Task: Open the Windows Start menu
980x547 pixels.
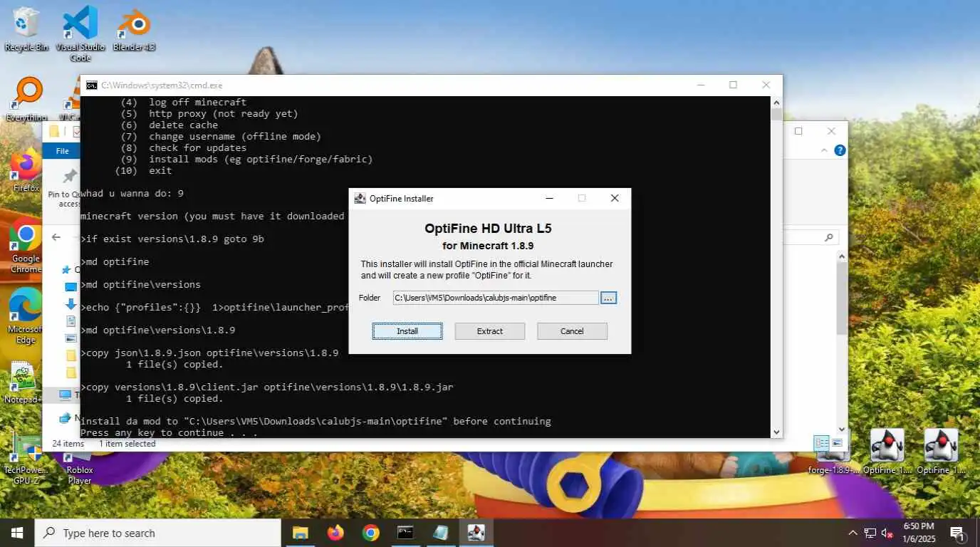Action: (x=17, y=533)
